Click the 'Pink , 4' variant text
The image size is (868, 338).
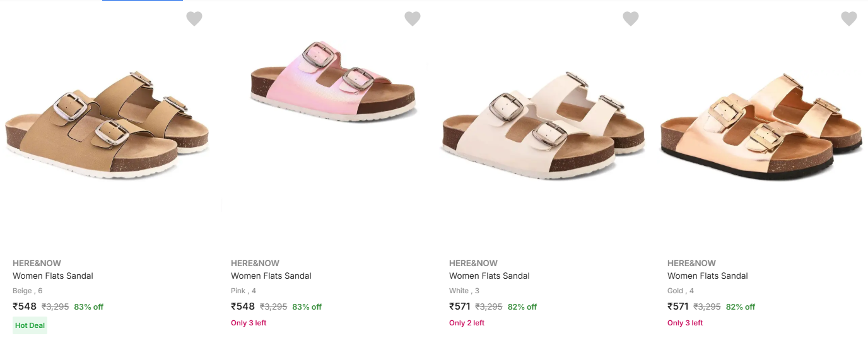point(243,291)
